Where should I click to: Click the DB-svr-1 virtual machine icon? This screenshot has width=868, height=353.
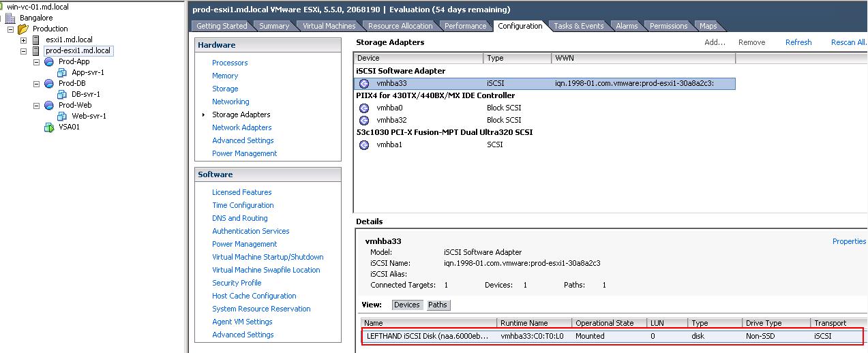pyautogui.click(x=62, y=94)
